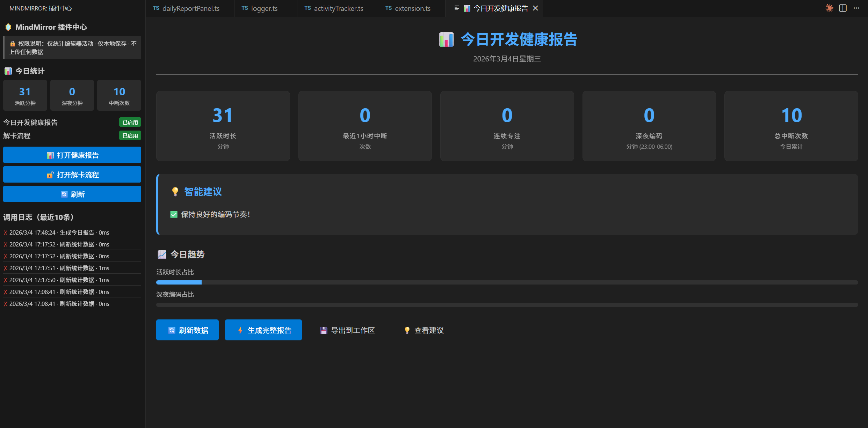This screenshot has width=868, height=428.
Task: Switch to the dailyReportPanel.ts tab
Action: (x=190, y=8)
